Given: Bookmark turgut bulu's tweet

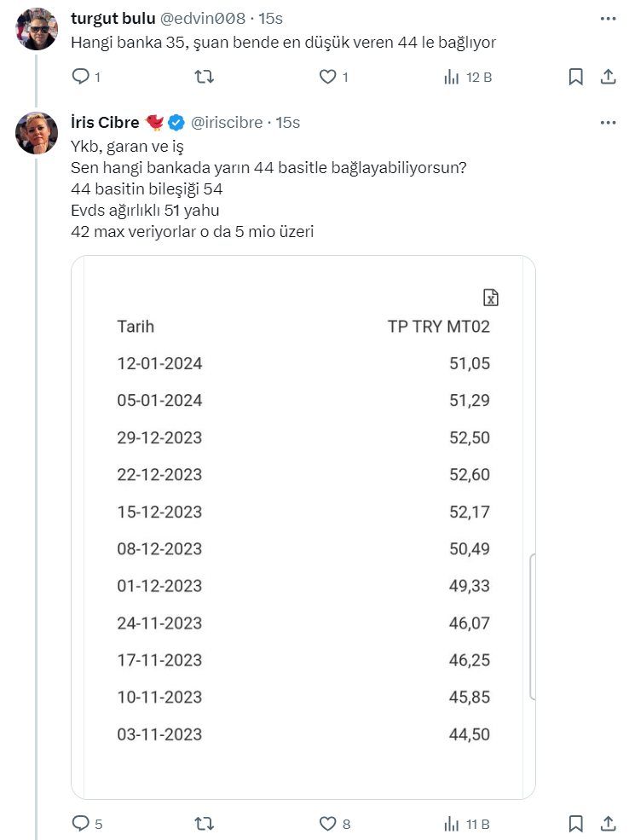Looking at the screenshot, I should click(576, 78).
